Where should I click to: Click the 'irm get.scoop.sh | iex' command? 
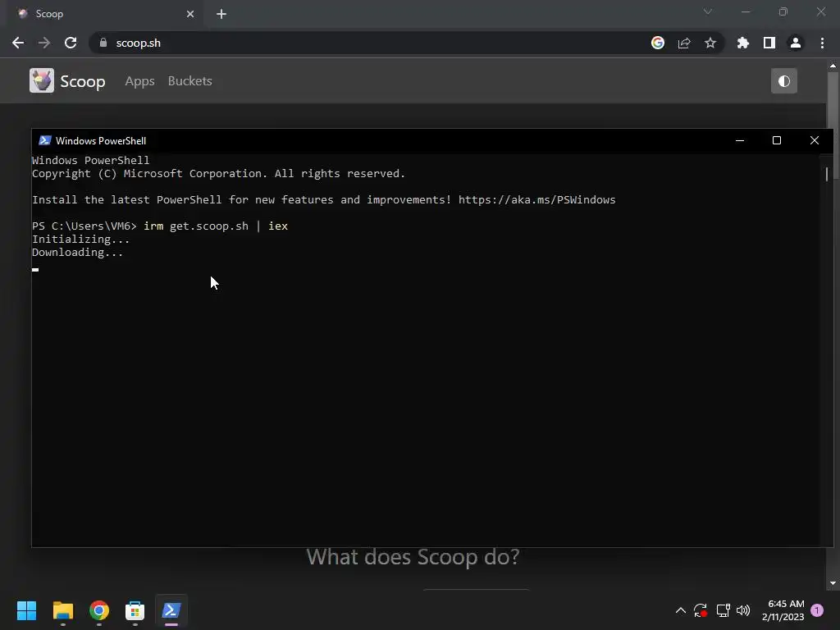pos(216,226)
